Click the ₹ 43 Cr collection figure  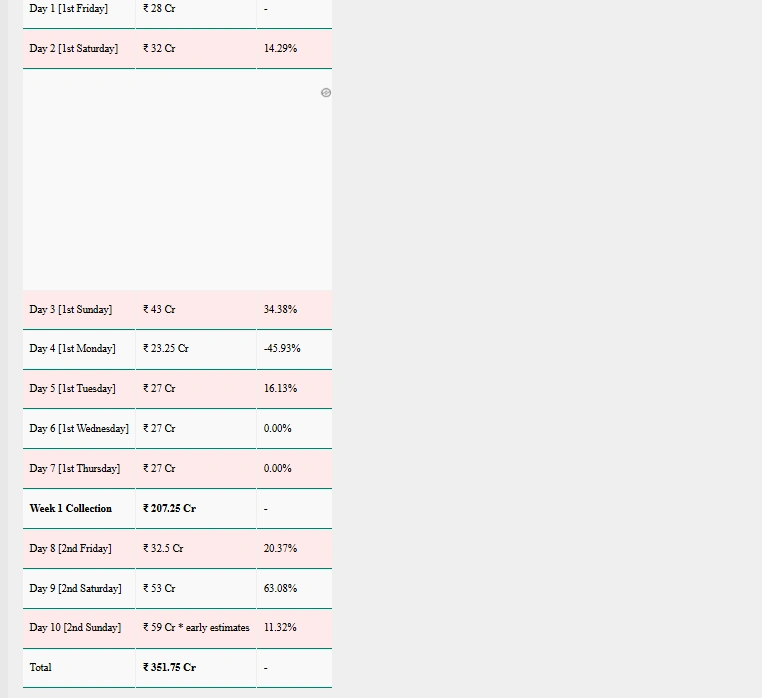[x=159, y=310]
